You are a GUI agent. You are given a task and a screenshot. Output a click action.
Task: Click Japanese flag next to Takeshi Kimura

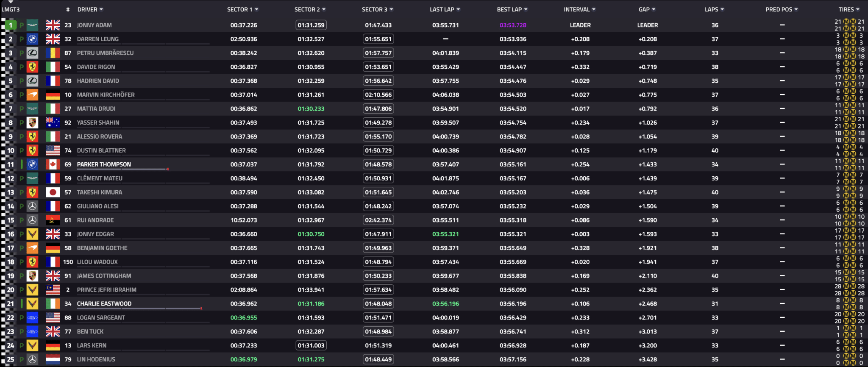[53, 192]
